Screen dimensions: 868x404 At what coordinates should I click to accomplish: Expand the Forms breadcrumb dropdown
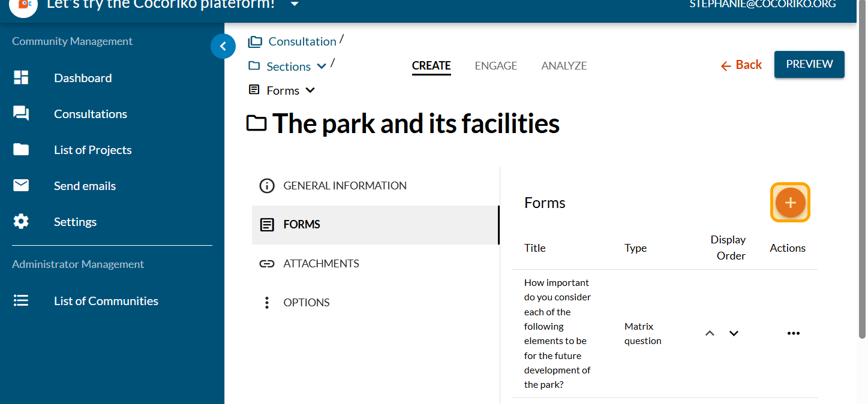pyautogui.click(x=310, y=91)
